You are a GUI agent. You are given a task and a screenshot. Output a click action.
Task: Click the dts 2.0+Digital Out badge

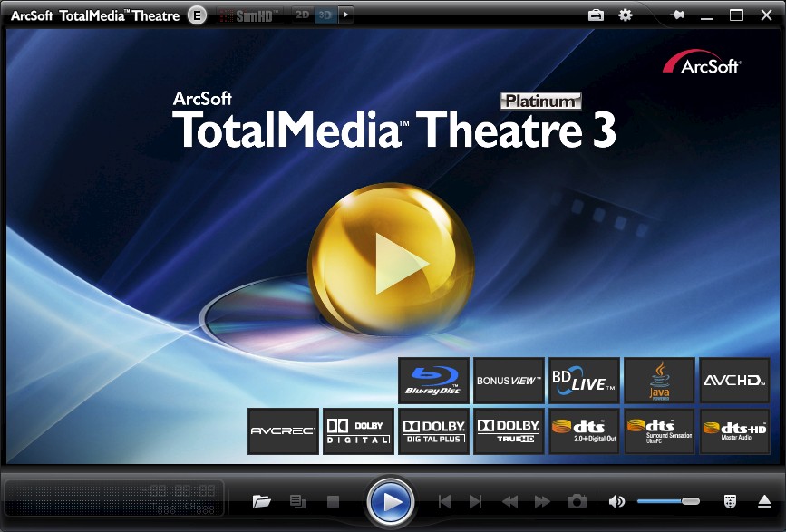[584, 431]
